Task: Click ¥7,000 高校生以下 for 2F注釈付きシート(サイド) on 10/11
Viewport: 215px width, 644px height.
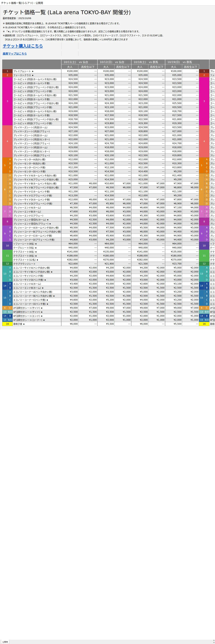Action: click(x=88, y=308)
